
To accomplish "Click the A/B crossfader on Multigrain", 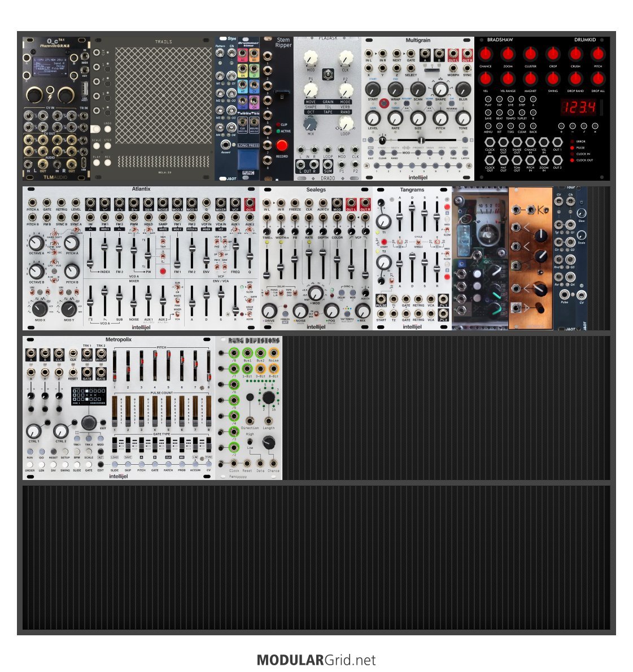I will click(x=421, y=140).
